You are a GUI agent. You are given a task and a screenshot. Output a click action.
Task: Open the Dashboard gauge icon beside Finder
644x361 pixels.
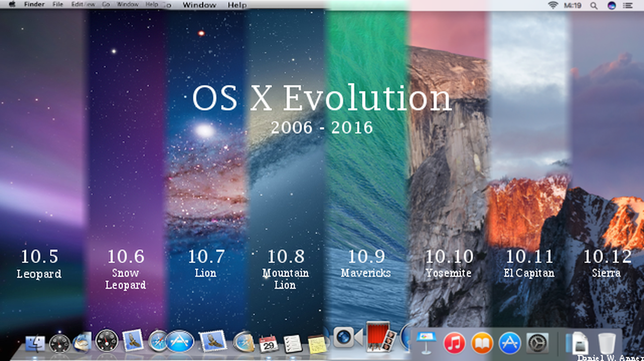(x=60, y=344)
